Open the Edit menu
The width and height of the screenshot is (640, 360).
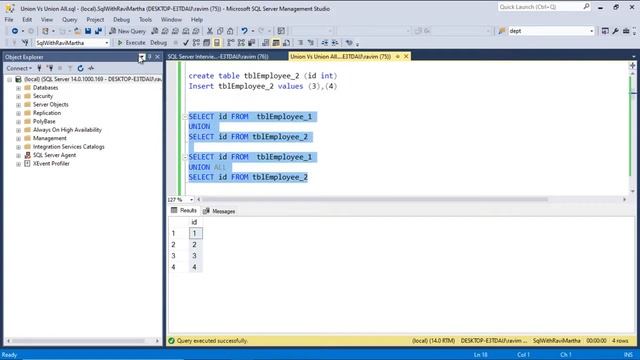coord(27,20)
